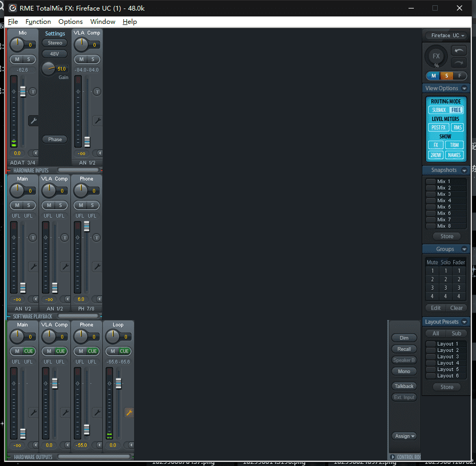The width and height of the screenshot is (476, 466).
Task: Click T trim icon on Software Playback VLA Comp
Action: coord(65,238)
